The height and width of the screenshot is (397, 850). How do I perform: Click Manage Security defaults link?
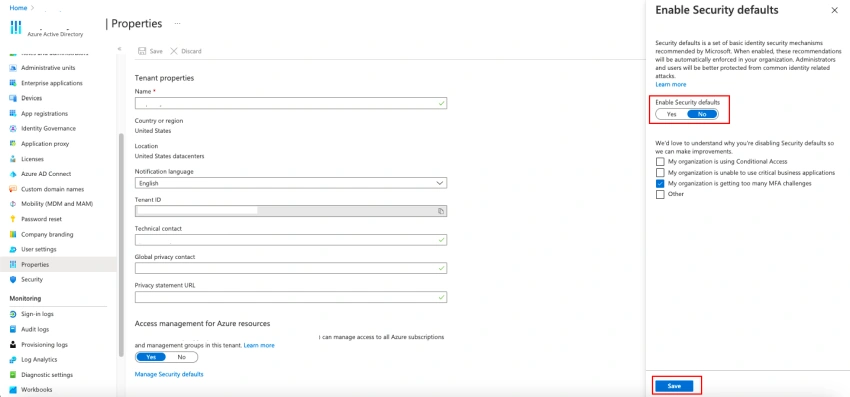(x=169, y=374)
